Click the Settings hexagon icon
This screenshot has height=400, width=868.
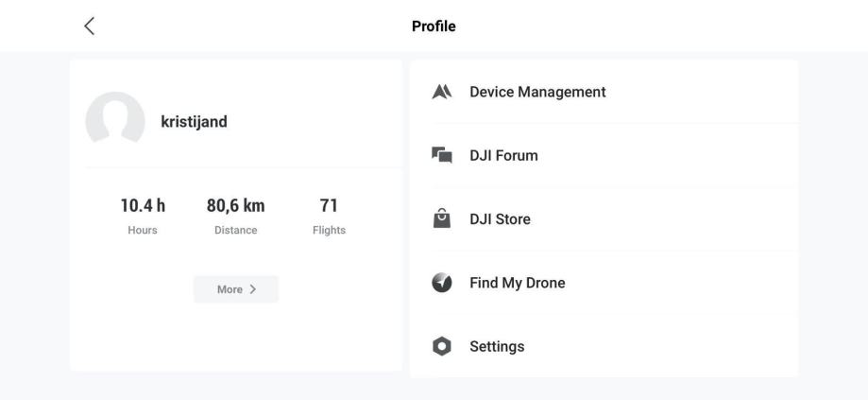pyautogui.click(x=441, y=347)
